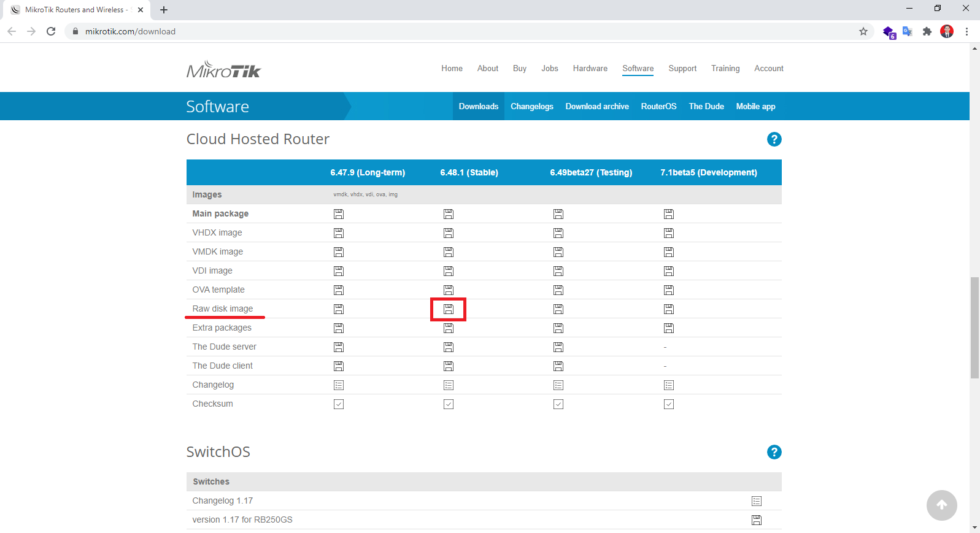The height and width of the screenshot is (533, 980).
Task: Download The Dude client for 6.48.1 Stable
Action: [x=449, y=366]
